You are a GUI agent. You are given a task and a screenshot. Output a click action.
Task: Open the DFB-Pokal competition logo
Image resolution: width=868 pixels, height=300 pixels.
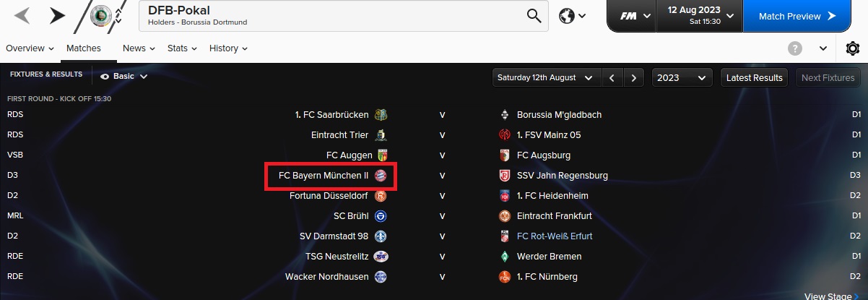point(100,16)
